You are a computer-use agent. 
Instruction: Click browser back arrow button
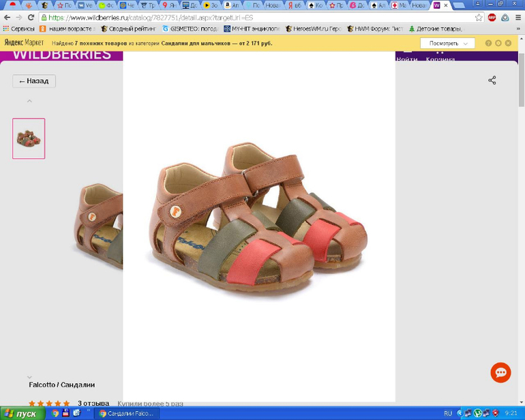click(x=7, y=18)
